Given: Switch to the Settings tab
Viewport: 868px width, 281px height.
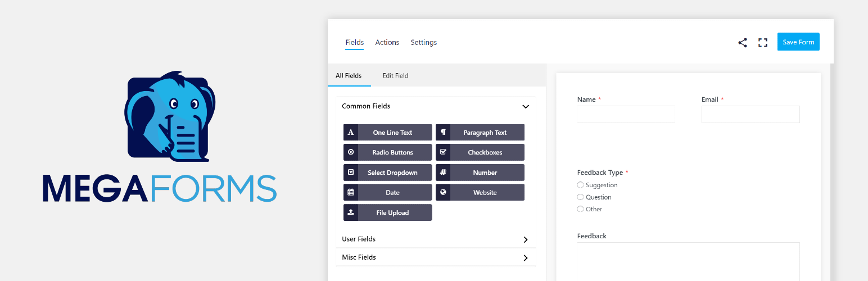Looking at the screenshot, I should coord(424,43).
